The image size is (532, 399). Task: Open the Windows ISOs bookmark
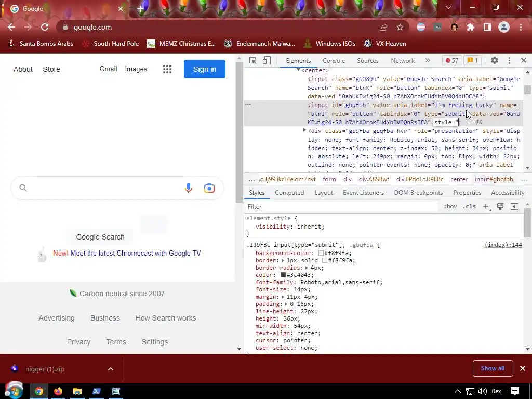click(329, 44)
